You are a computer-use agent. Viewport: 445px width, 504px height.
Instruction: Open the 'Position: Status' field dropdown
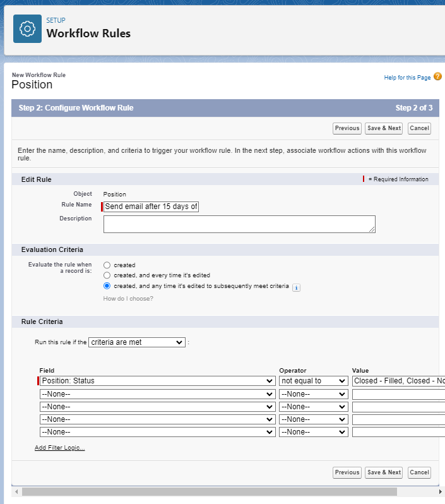(x=157, y=381)
